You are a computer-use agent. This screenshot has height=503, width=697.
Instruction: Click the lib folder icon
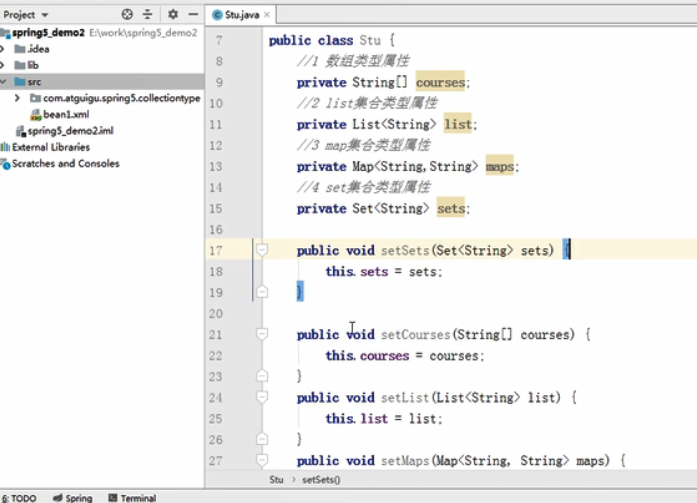[20, 65]
